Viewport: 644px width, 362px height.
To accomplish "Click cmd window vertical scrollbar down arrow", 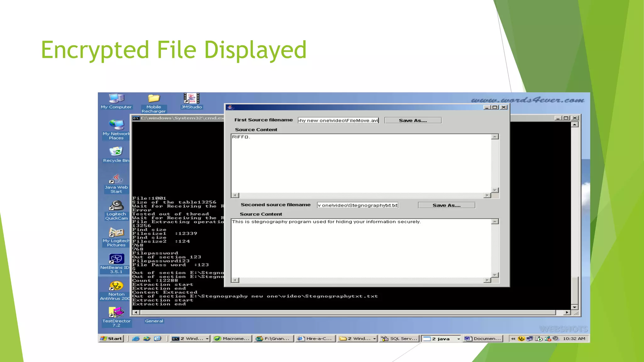I will [x=575, y=307].
